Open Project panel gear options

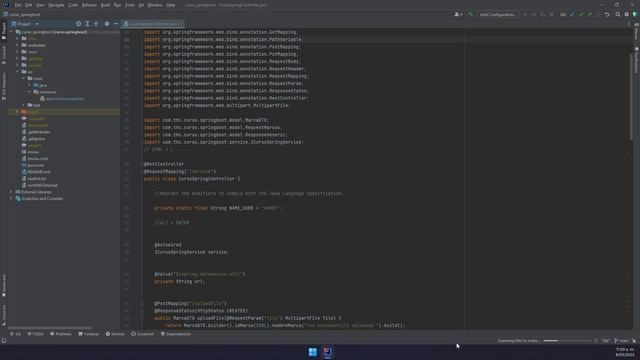point(107,24)
